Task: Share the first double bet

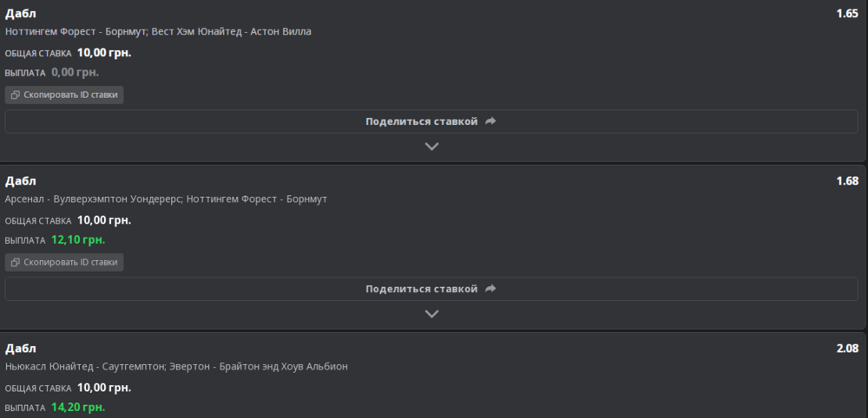Action: click(431, 121)
